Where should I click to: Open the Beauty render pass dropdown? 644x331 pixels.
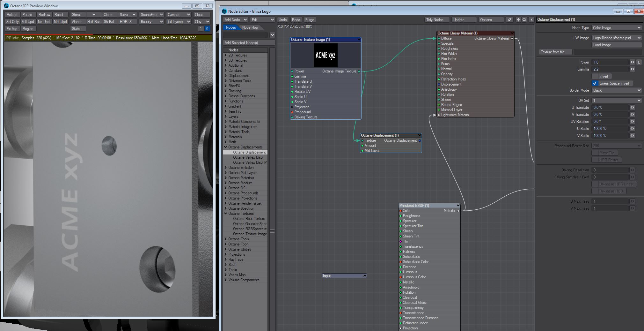152,22
